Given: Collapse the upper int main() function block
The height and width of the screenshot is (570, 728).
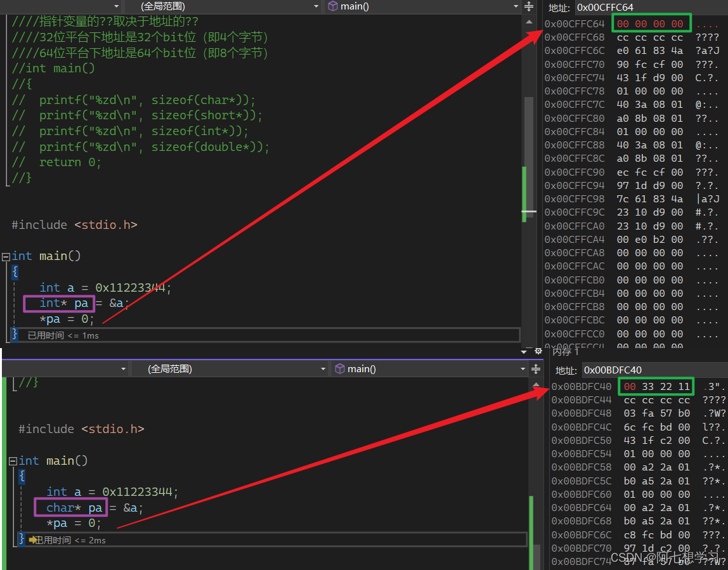Looking at the screenshot, I should pyautogui.click(x=6, y=256).
